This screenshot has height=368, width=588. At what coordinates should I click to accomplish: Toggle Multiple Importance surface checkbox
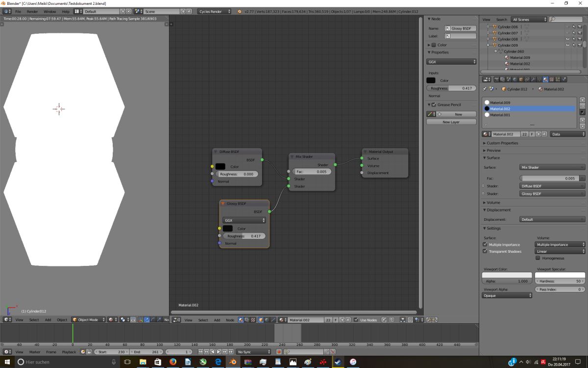pos(485,244)
